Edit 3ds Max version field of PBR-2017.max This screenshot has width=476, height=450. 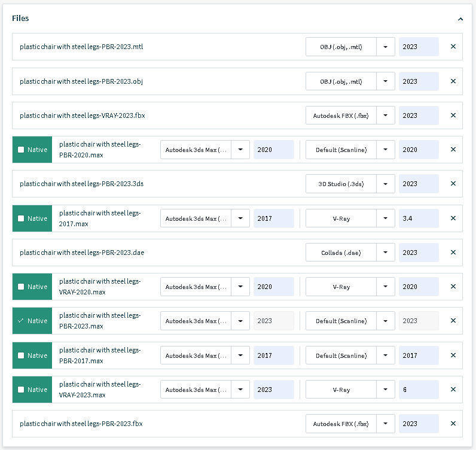(273, 355)
